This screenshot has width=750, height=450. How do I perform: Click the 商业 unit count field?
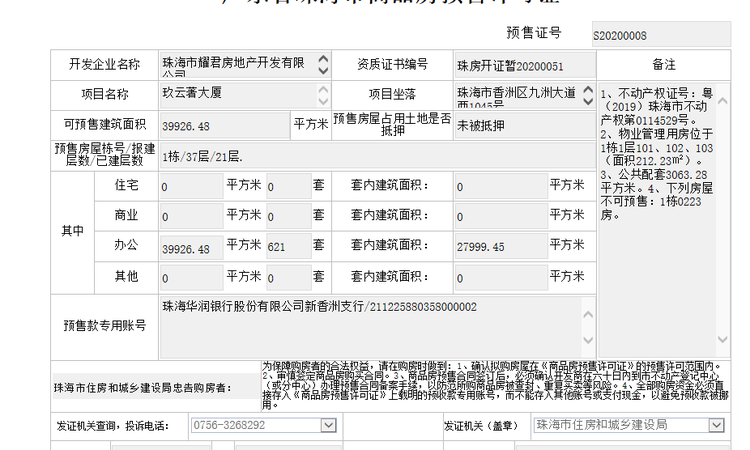click(x=289, y=216)
